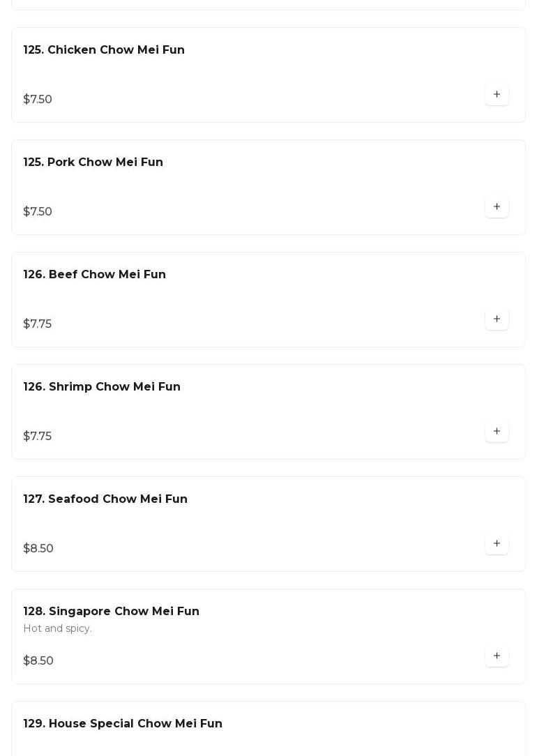Click the $8.50 price under Singapore Chow Mei Fun
Image resolution: width=537 pixels, height=756 pixels.
tap(38, 661)
